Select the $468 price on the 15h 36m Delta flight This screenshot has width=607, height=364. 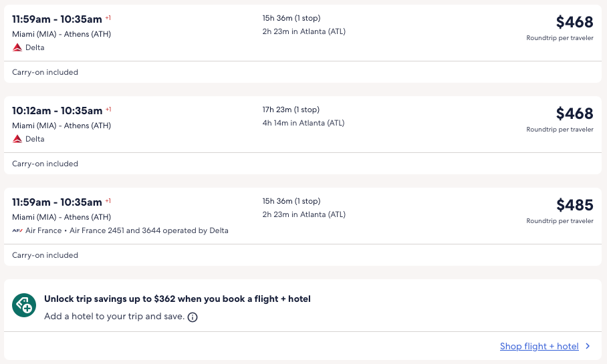pos(574,22)
